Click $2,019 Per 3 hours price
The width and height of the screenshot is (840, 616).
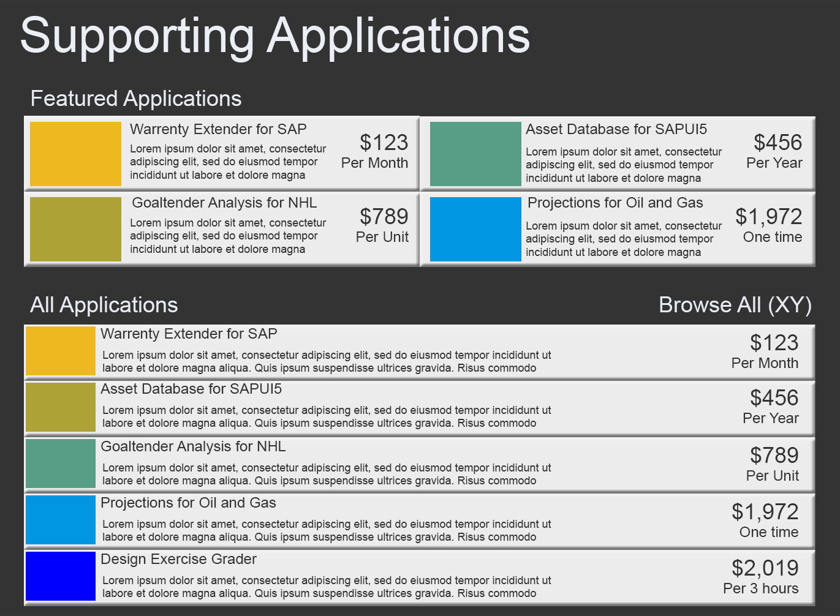(x=761, y=577)
